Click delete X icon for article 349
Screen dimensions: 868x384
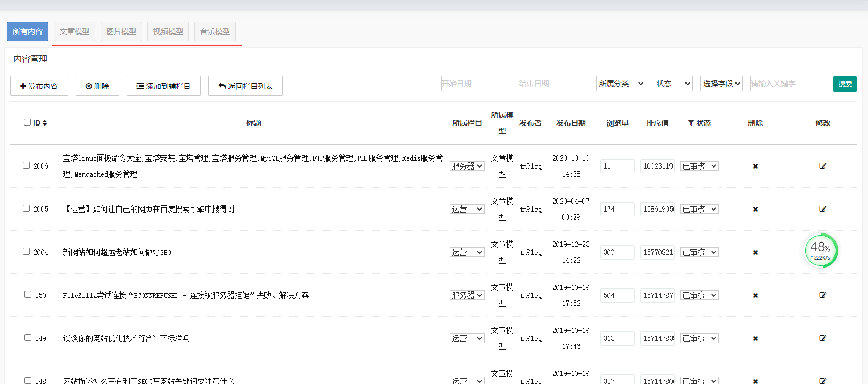pyautogui.click(x=755, y=339)
